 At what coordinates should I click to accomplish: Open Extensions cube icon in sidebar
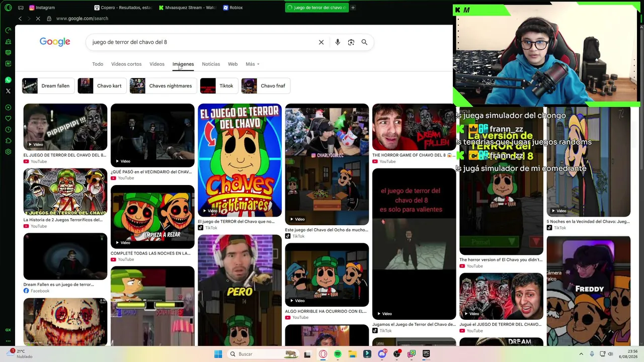click(8, 141)
